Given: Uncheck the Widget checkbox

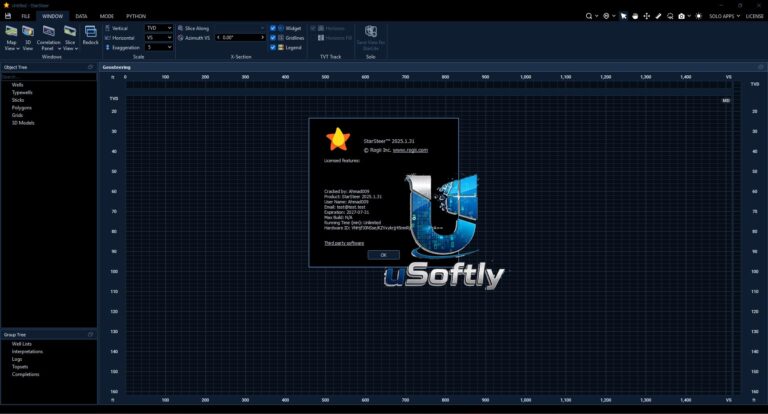Looking at the screenshot, I should [x=273, y=28].
